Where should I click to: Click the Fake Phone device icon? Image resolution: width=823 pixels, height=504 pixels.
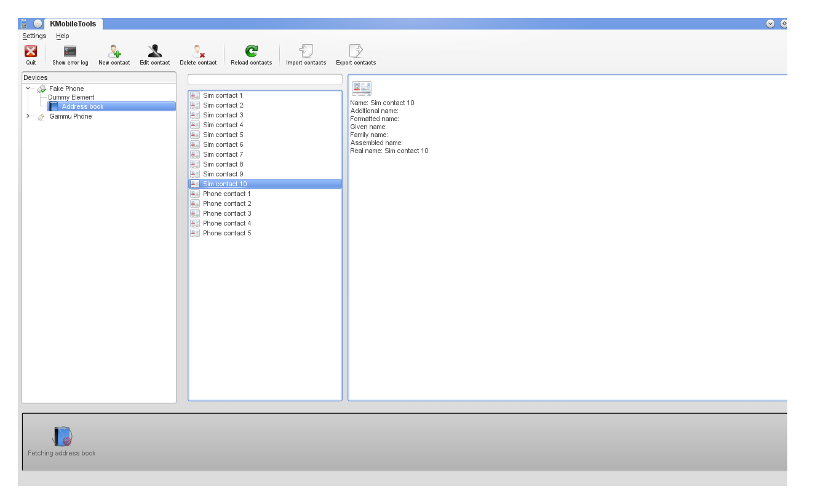[41, 89]
